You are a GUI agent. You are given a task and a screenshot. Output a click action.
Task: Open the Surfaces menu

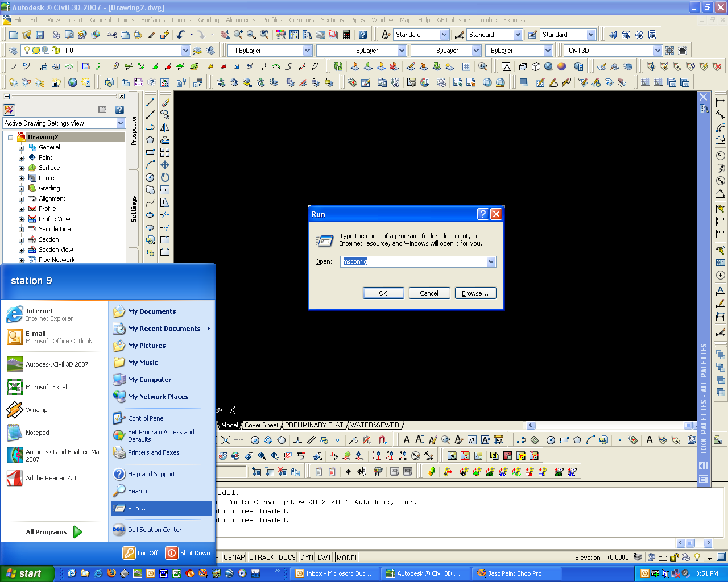pos(153,20)
